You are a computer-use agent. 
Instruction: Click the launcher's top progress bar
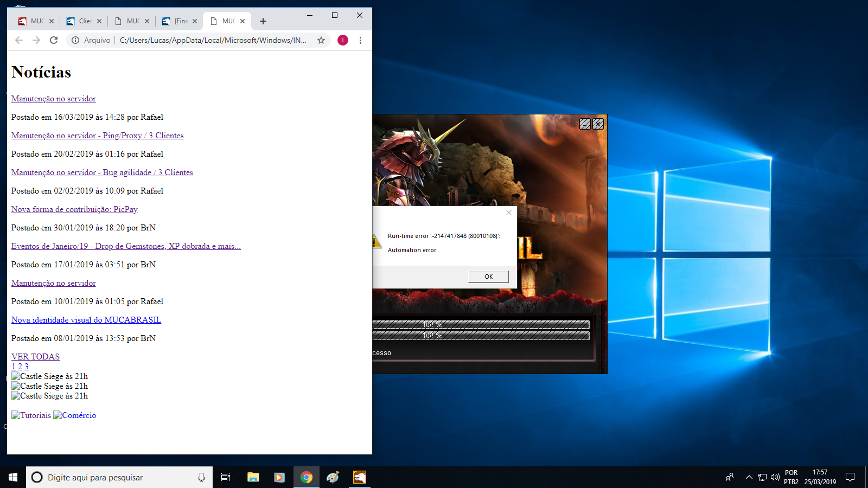point(481,324)
